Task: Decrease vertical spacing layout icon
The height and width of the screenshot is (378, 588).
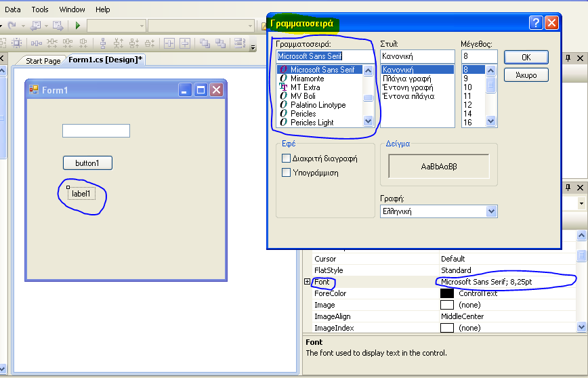Action: [x=134, y=43]
